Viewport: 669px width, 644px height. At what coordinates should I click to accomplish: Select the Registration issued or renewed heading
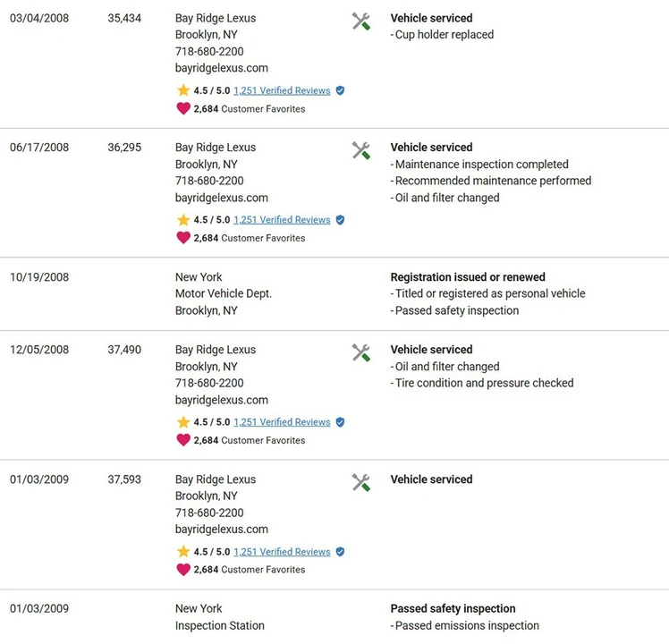(x=468, y=277)
